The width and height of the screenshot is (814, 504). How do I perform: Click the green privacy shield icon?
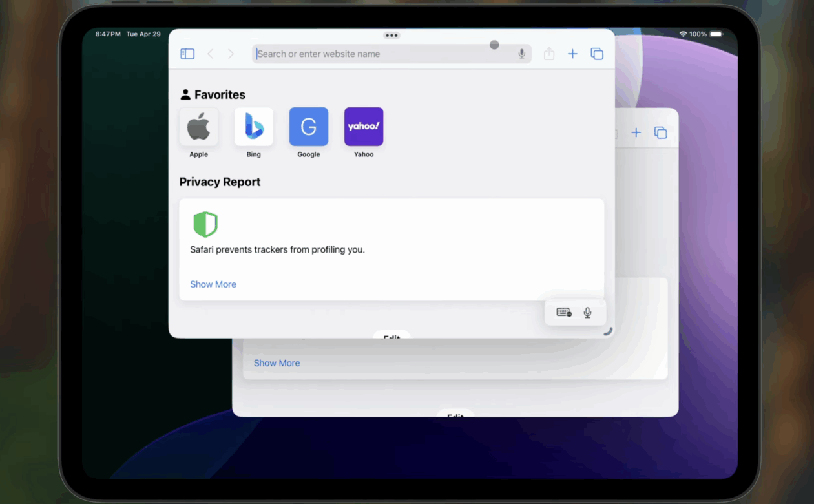(x=205, y=224)
